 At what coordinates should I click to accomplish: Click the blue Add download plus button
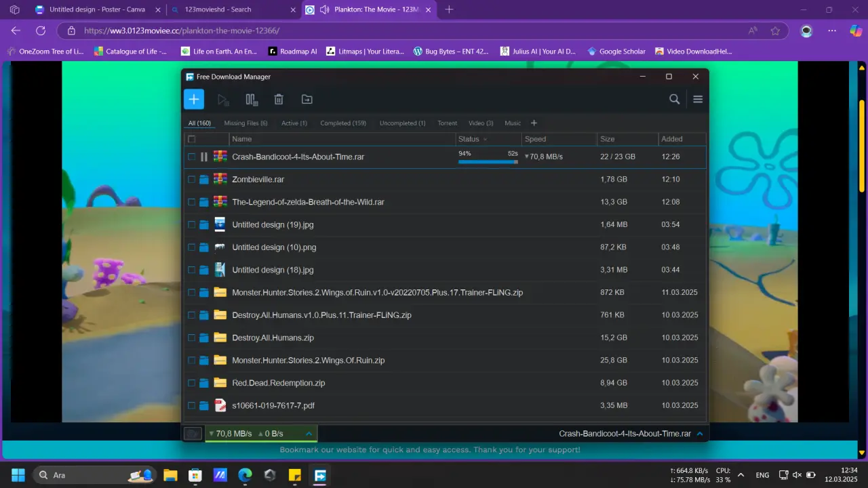[x=194, y=99]
